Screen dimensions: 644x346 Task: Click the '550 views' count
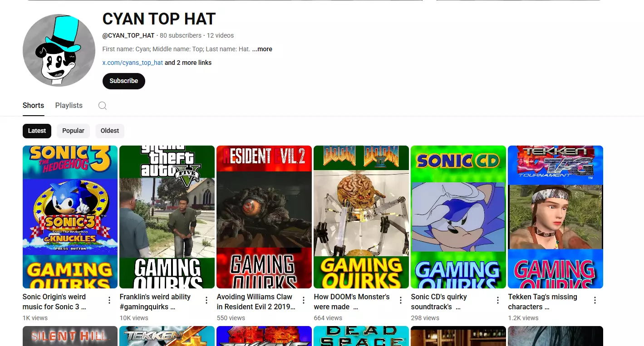(231, 318)
